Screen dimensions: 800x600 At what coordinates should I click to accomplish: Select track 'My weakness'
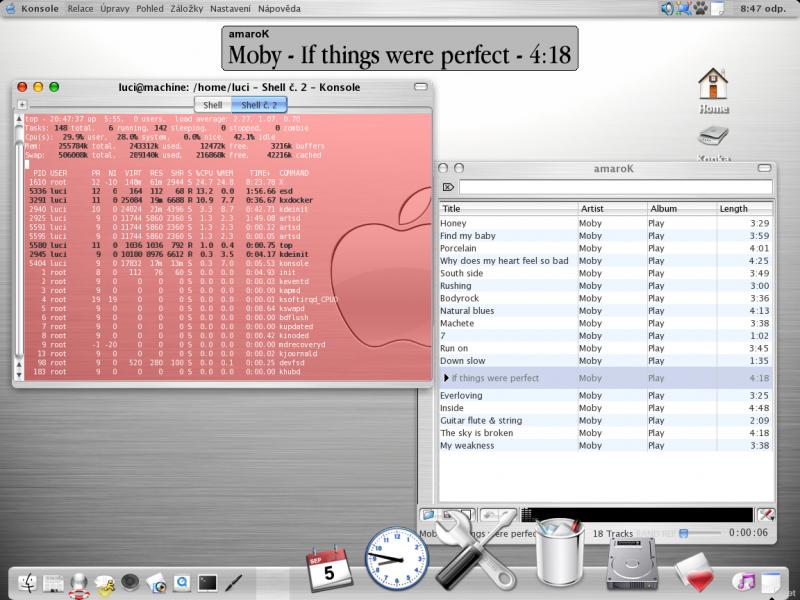[x=606, y=445]
